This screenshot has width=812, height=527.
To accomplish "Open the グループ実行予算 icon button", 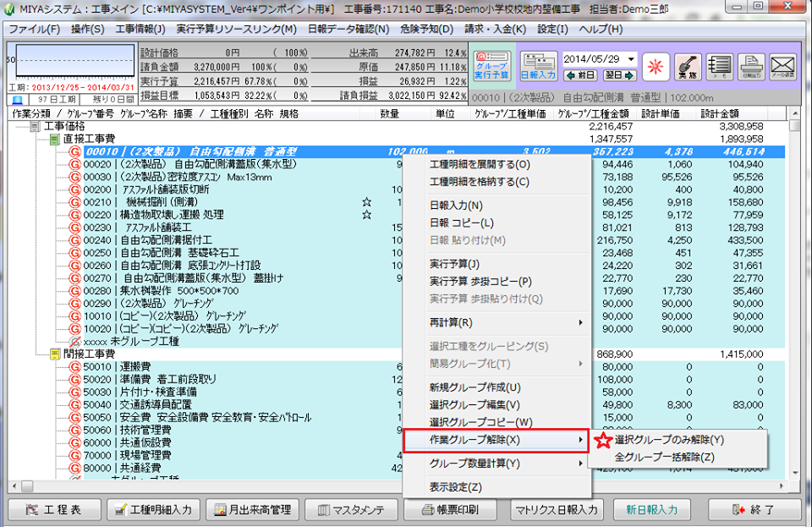I will click(492, 66).
